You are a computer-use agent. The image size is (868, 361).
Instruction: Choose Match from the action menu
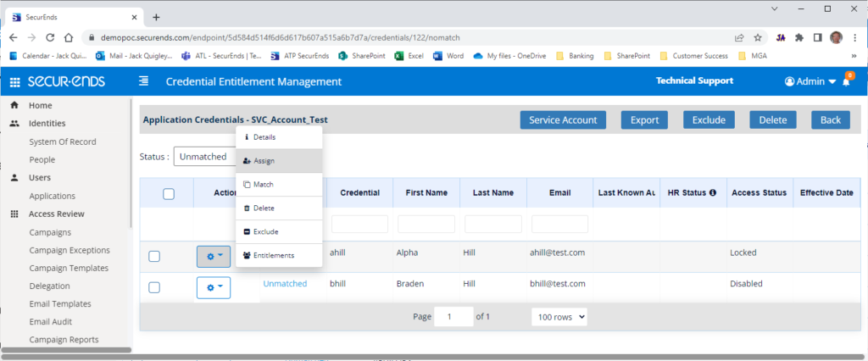point(279,185)
